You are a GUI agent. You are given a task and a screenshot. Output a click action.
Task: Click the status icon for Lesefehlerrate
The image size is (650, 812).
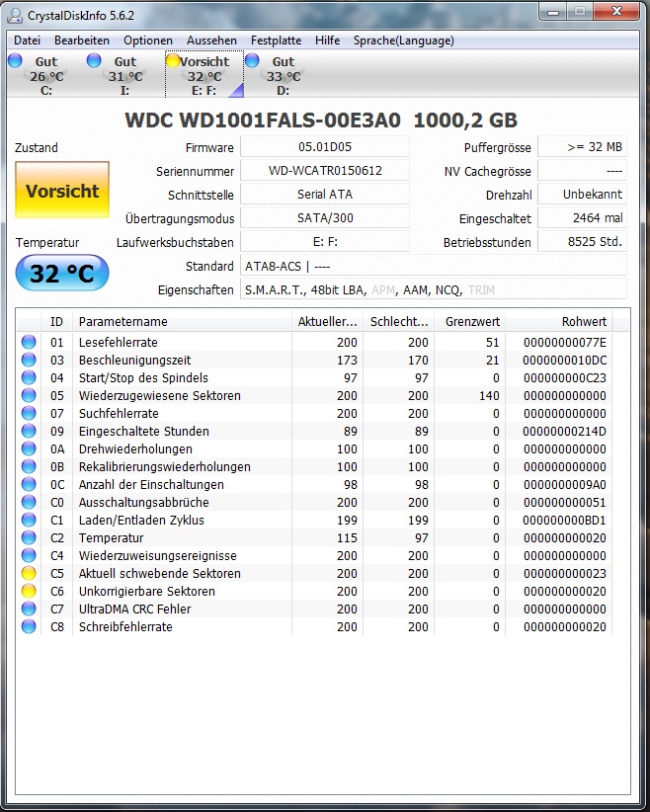coord(29,342)
